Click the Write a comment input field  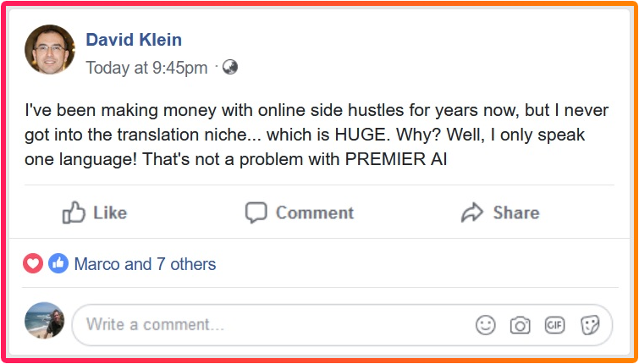(x=254, y=325)
